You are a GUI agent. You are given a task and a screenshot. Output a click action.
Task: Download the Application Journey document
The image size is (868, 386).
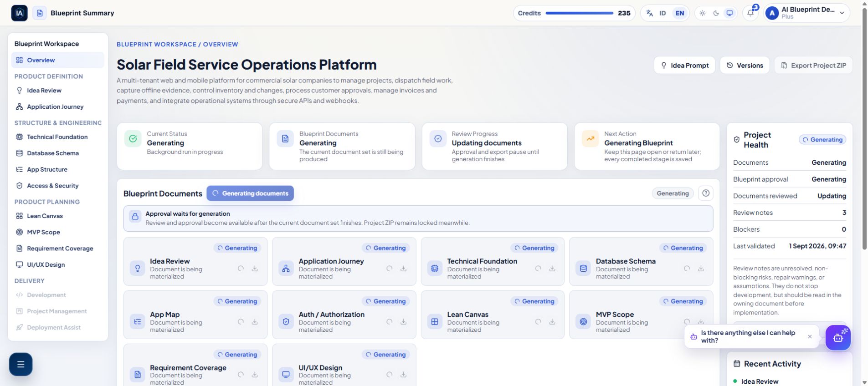tap(403, 269)
